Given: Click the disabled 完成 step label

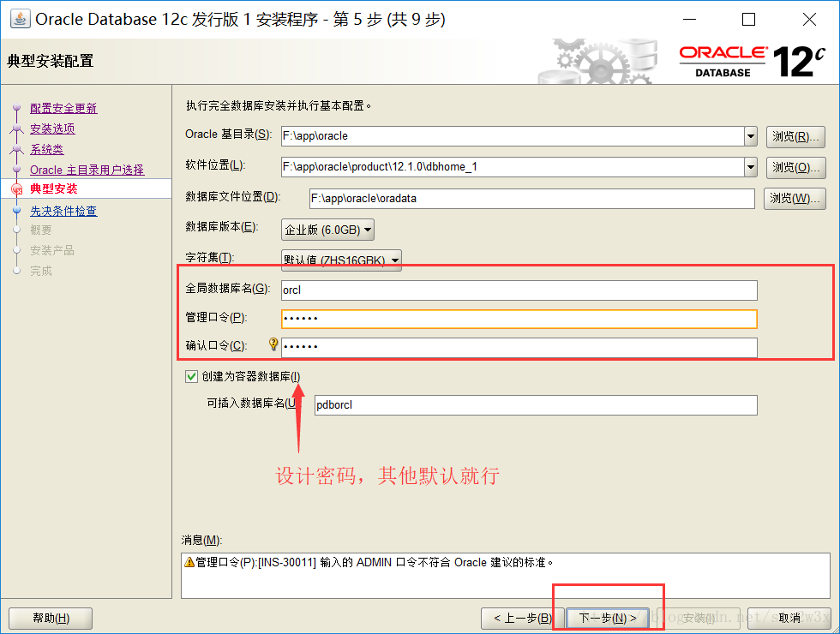Looking at the screenshot, I should [x=41, y=271].
